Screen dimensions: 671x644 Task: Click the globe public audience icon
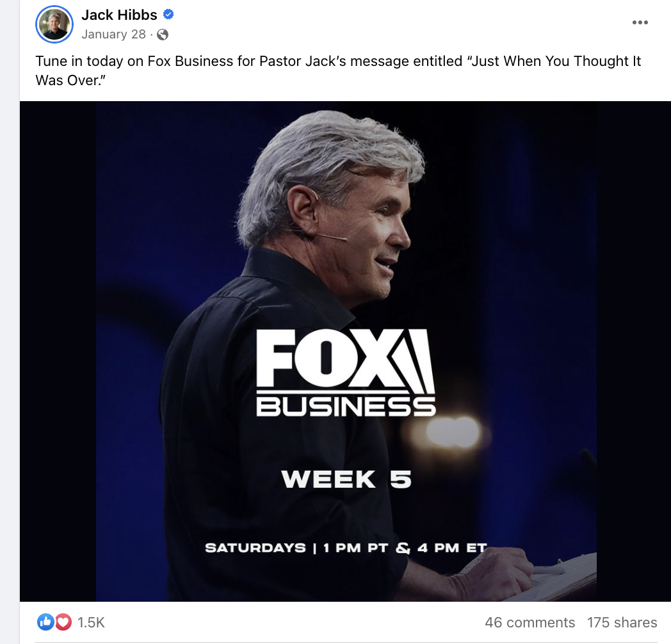coord(163,35)
